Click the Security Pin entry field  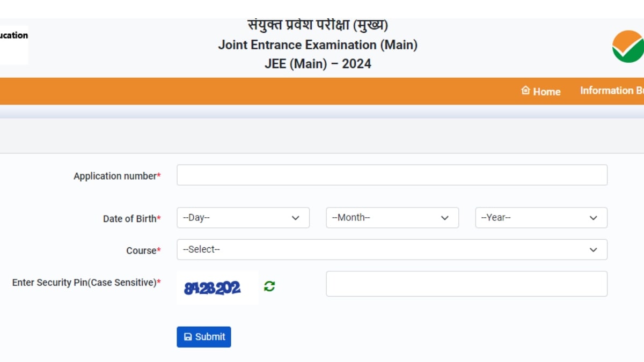point(466,284)
